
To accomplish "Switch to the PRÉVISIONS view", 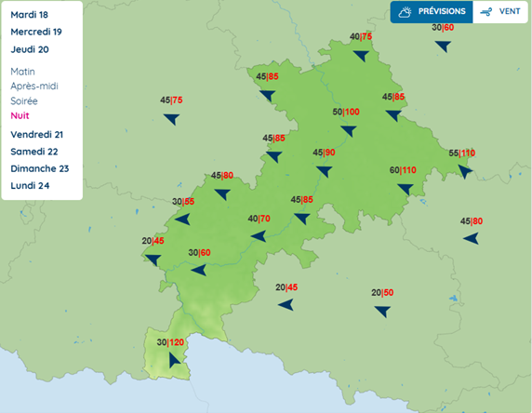I will (432, 12).
